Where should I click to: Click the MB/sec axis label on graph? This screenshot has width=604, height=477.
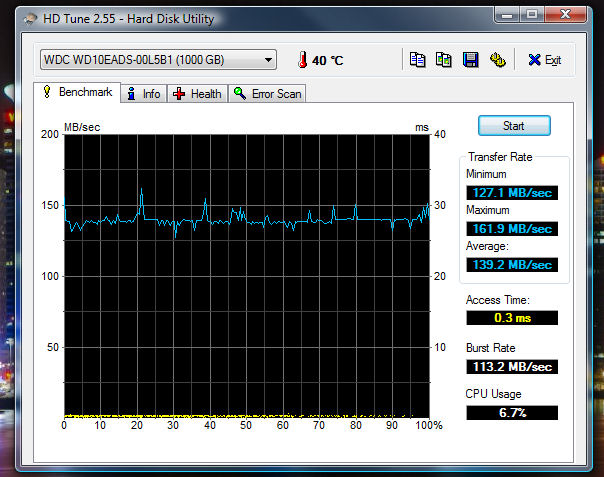click(82, 127)
